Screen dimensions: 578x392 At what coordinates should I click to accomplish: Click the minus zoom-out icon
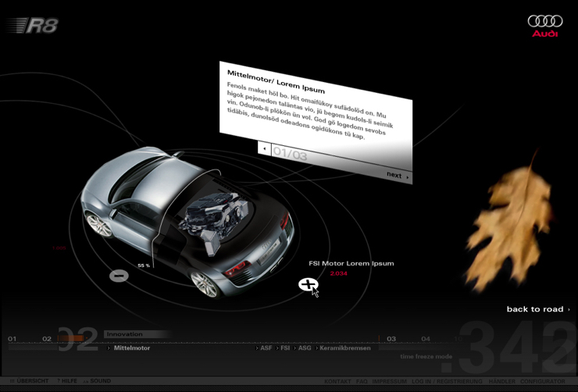click(119, 275)
